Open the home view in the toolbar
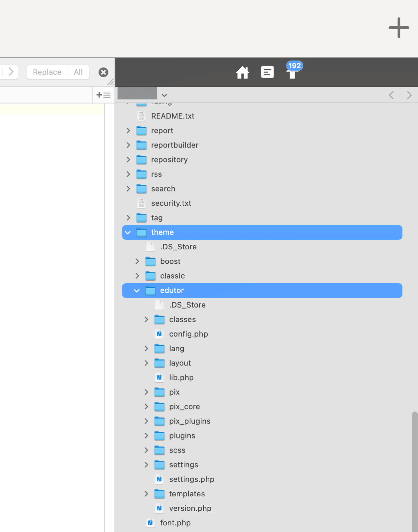 coord(242,72)
